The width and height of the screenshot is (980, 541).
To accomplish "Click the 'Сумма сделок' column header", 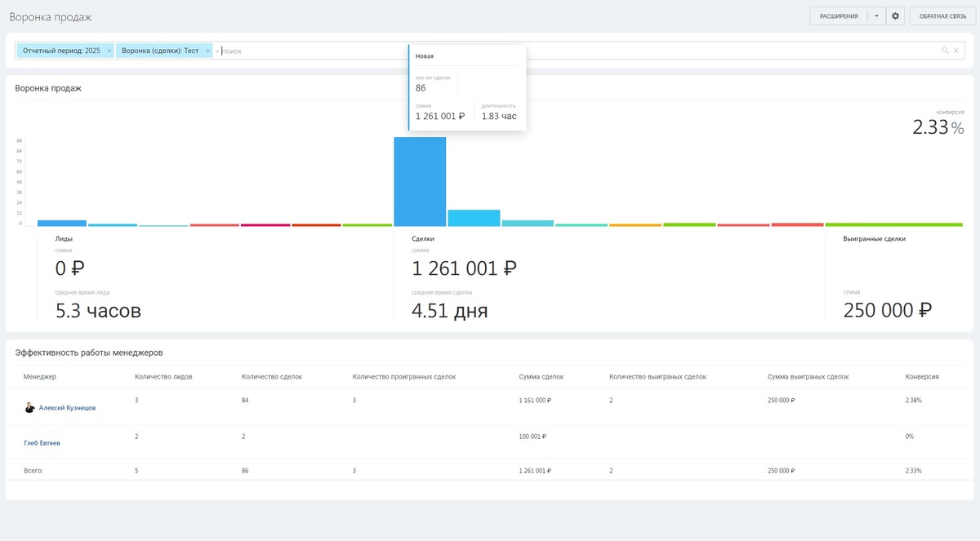I will tap(541, 377).
